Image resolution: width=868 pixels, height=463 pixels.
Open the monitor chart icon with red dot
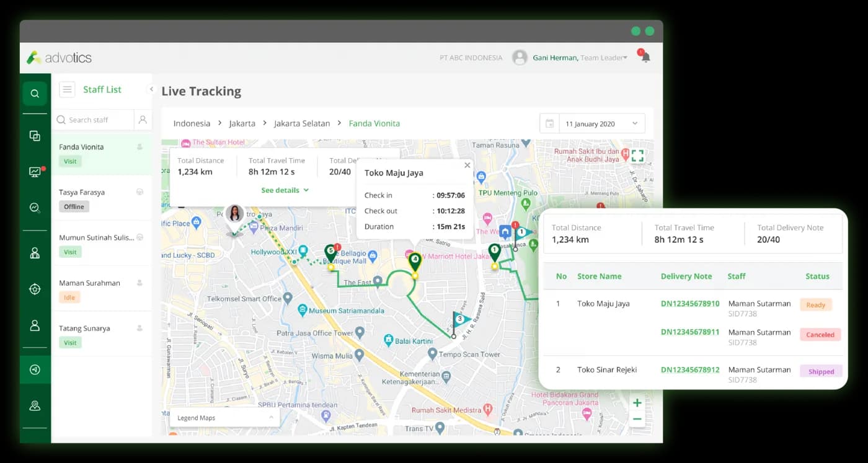[x=35, y=172]
